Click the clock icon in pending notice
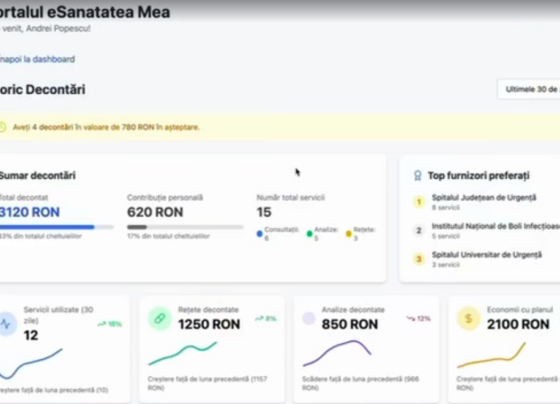Screen dimensions: 560x404 2,127
